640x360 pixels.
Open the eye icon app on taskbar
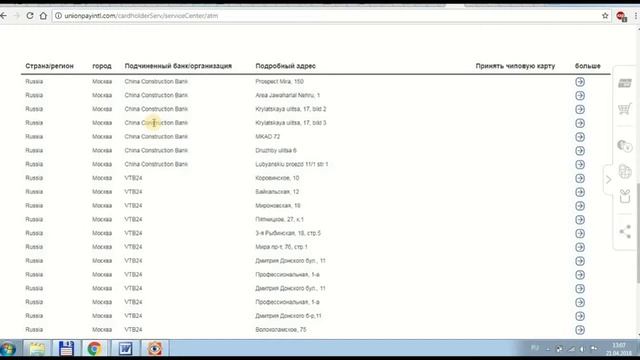pos(155,349)
